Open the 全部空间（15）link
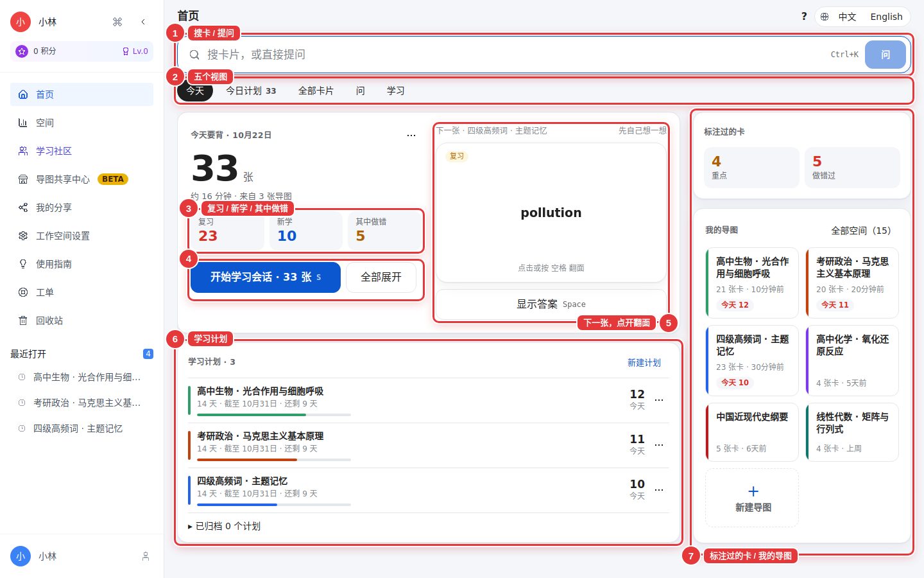The width and height of the screenshot is (924, 578). [x=861, y=230]
